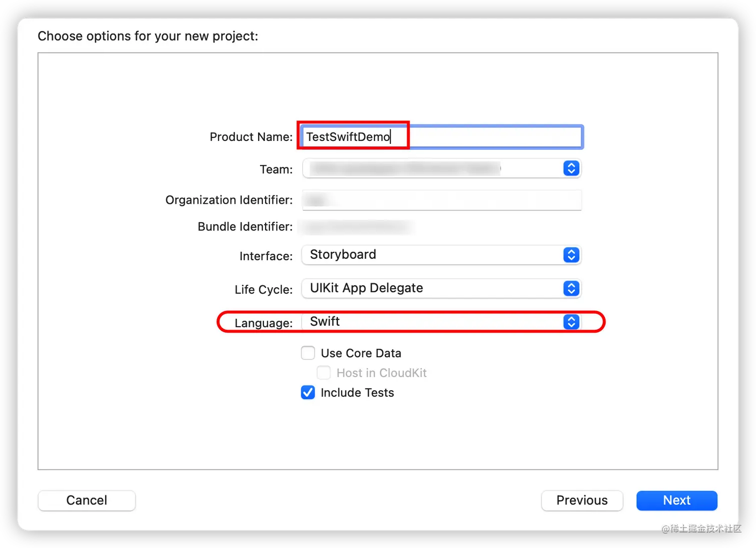Click the "Choose options for your new project" heading
The image size is (756, 548).
148,36
